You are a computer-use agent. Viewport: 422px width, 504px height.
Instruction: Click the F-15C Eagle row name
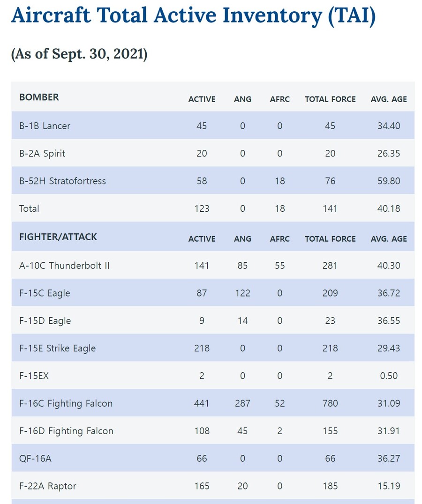point(45,293)
